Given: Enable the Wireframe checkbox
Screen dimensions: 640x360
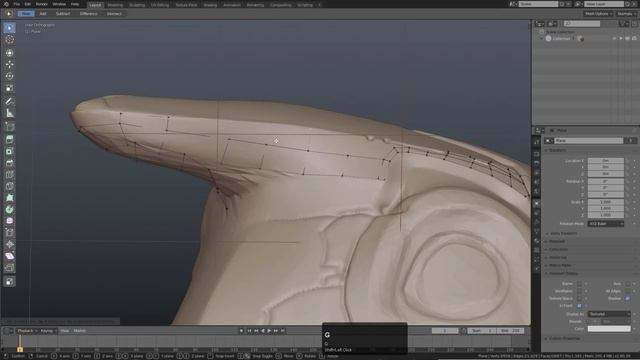Looking at the screenshot, I should [x=579, y=291].
